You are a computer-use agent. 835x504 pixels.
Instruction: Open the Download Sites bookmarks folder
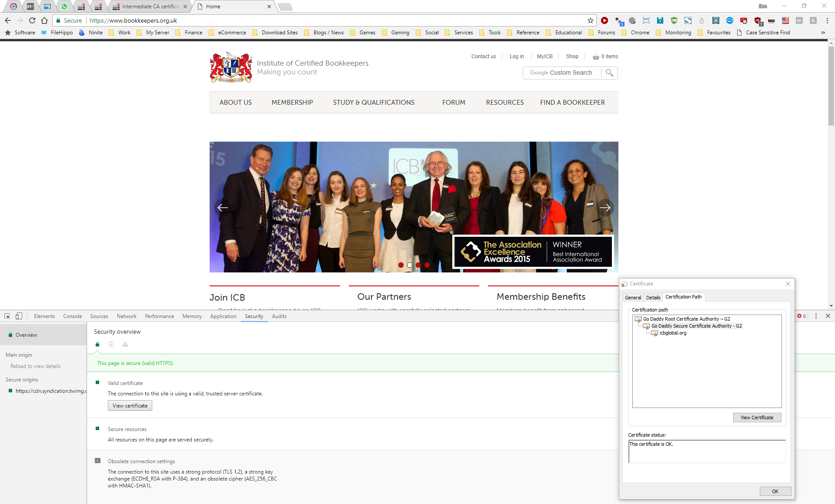pyautogui.click(x=275, y=33)
